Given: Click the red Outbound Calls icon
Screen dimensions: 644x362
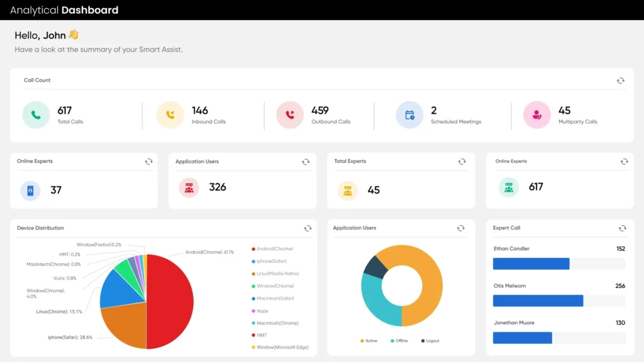Looking at the screenshot, I should [290, 115].
